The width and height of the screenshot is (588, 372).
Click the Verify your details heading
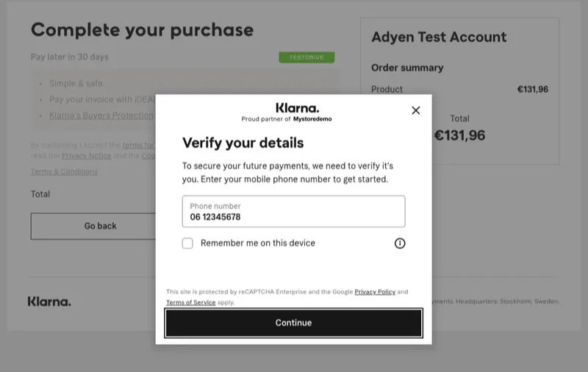(x=243, y=143)
